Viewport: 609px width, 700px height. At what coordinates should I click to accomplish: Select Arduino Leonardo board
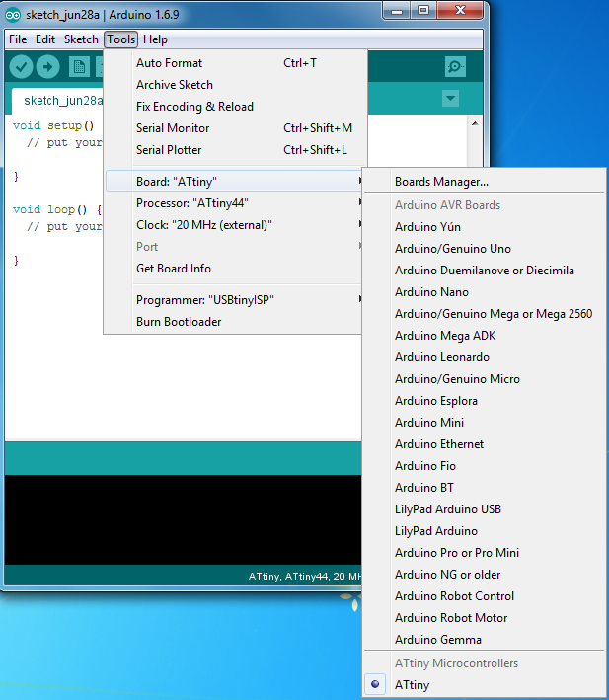click(484, 357)
